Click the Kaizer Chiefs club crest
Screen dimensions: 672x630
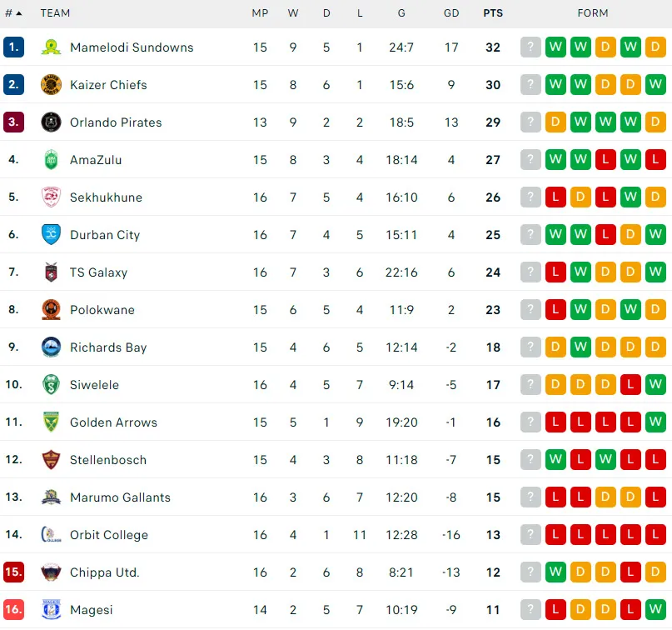click(51, 85)
